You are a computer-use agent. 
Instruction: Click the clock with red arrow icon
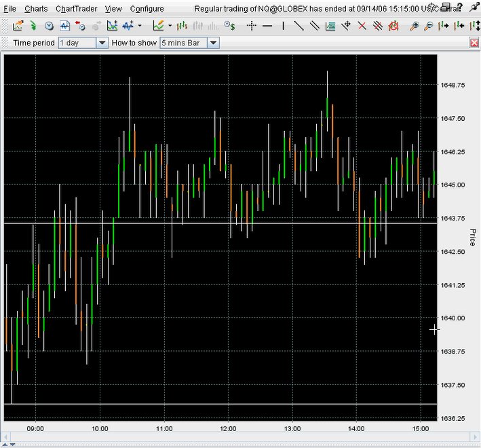(80, 26)
